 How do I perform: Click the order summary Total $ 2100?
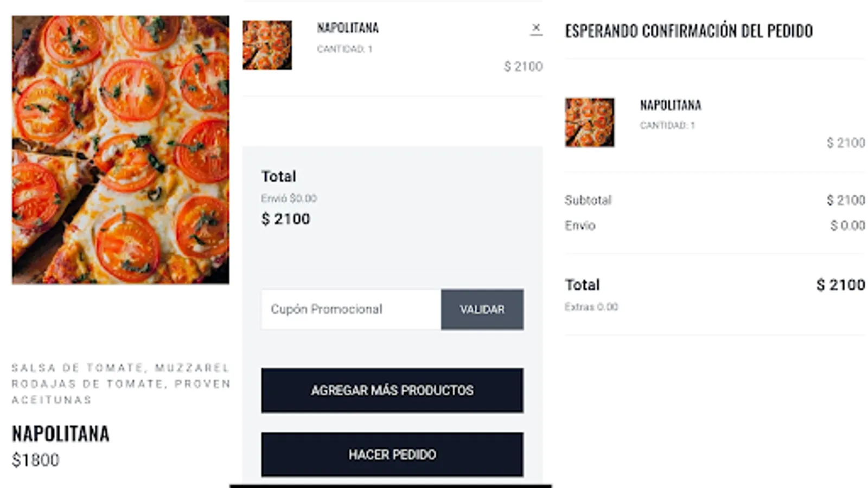[840, 285]
